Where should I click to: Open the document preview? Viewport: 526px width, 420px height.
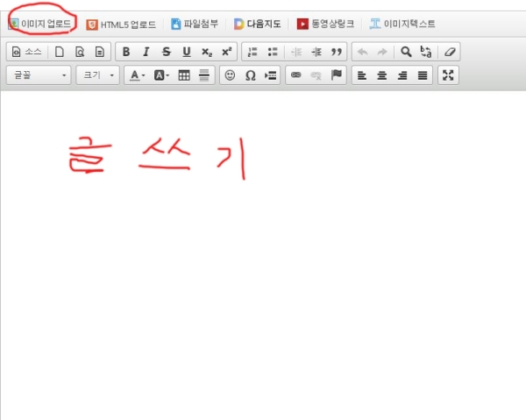click(x=80, y=52)
